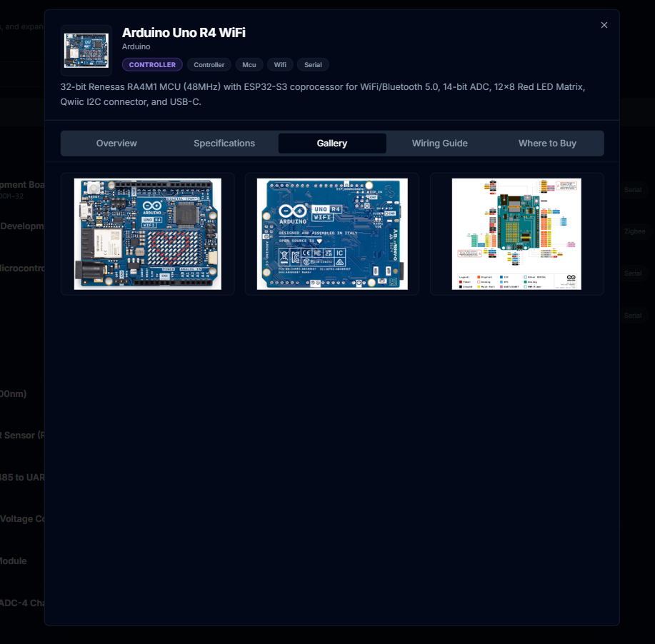Open the pinout diagram thumbnail
This screenshot has width=655, height=644.
(516, 234)
